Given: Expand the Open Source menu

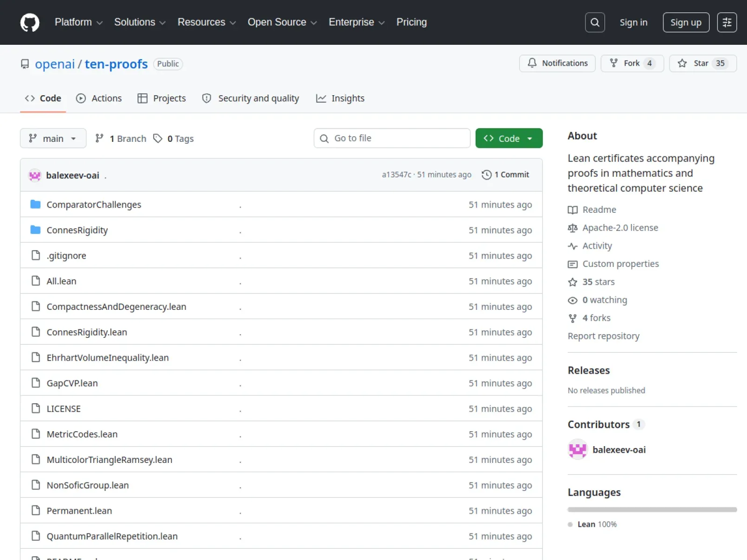Looking at the screenshot, I should pyautogui.click(x=282, y=22).
